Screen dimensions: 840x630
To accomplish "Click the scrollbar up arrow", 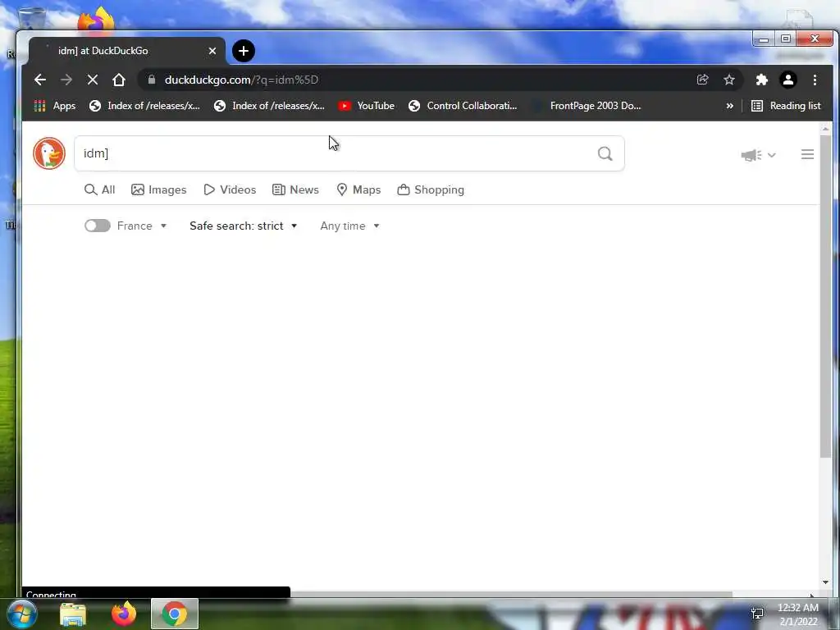I will pyautogui.click(x=825, y=129).
